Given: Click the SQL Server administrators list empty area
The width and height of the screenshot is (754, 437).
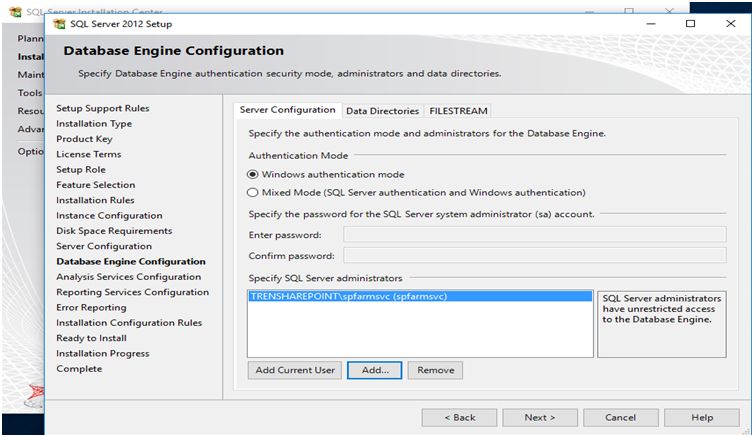Looking at the screenshot, I should [x=419, y=330].
